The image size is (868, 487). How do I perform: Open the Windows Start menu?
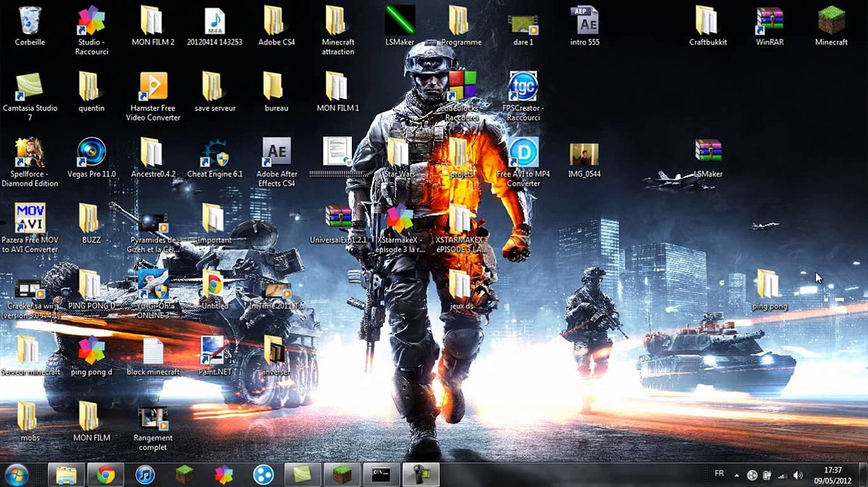[x=16, y=473]
